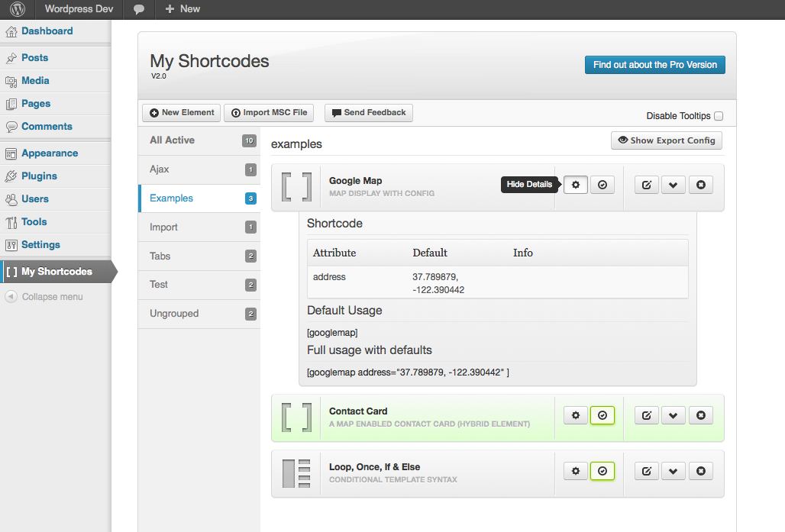785x532 pixels.
Task: Expand the Google Map chevron dropdown
Action: pyautogui.click(x=674, y=185)
